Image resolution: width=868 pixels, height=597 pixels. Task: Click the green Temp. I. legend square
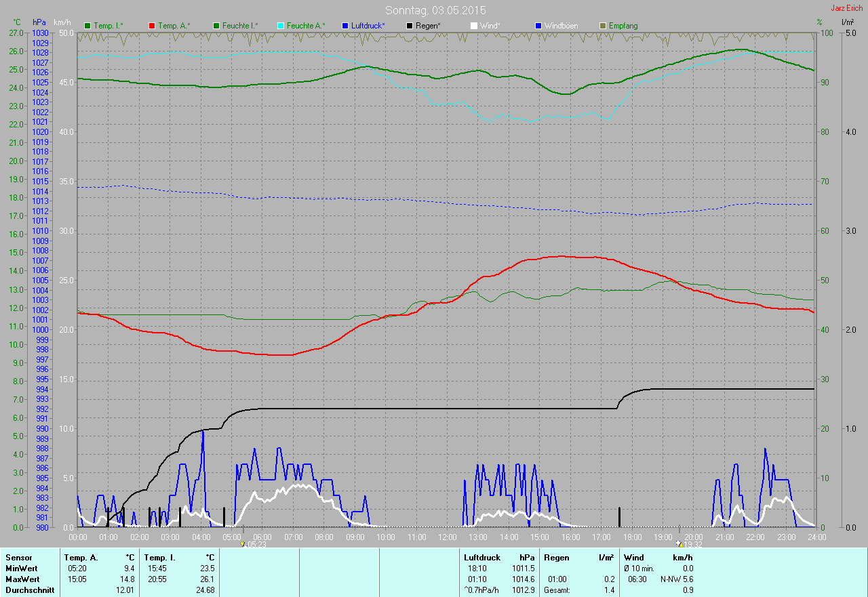(87, 26)
